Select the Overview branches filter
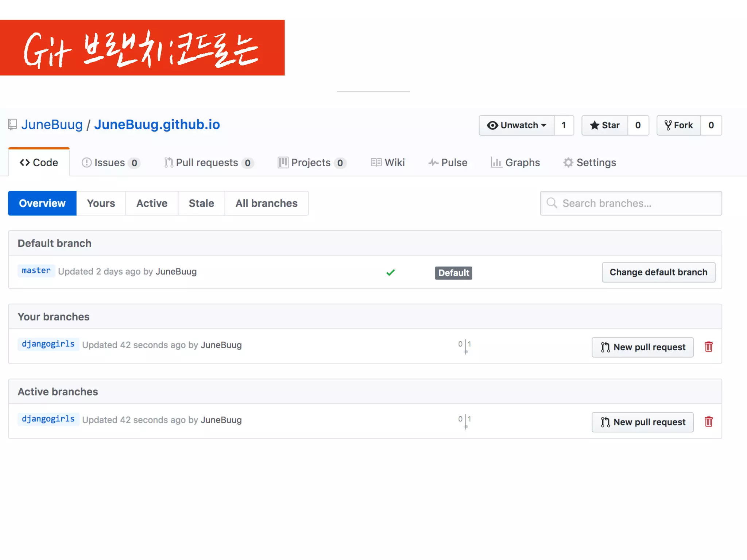The width and height of the screenshot is (747, 560). point(42,203)
